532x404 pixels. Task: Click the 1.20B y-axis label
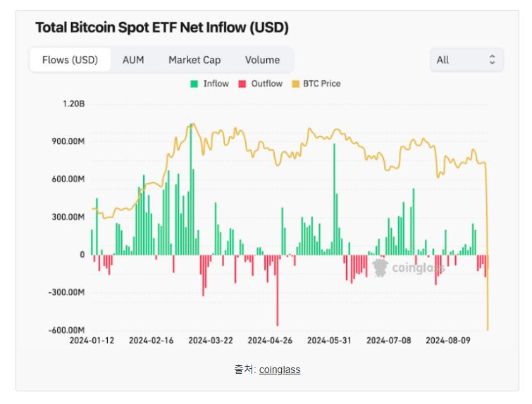click(x=73, y=103)
